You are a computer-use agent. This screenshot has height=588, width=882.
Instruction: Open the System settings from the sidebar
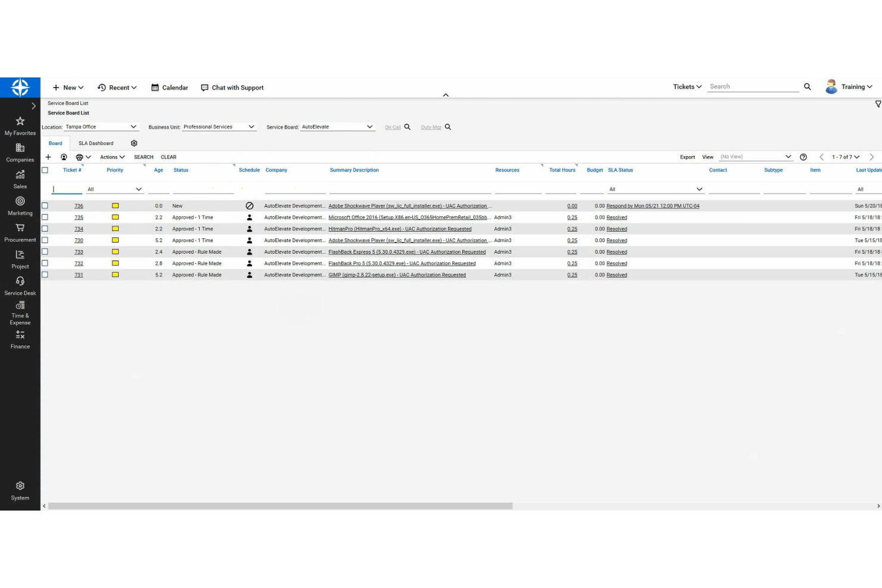point(20,486)
